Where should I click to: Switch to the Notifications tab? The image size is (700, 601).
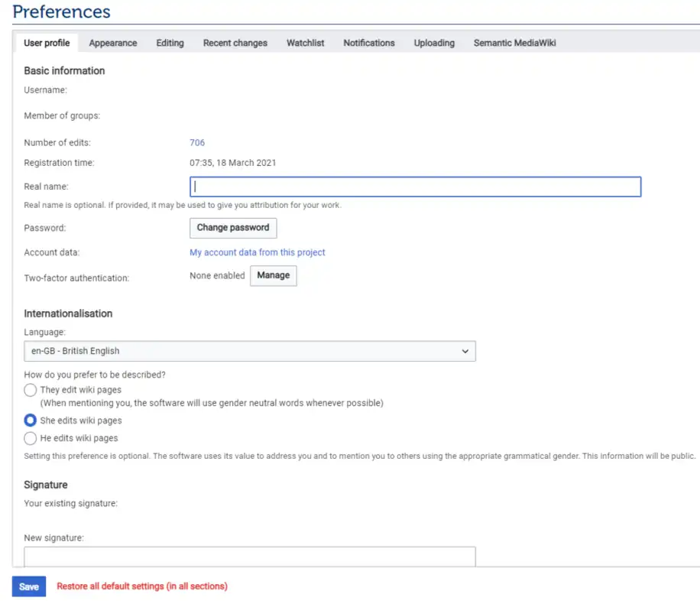[x=369, y=43]
